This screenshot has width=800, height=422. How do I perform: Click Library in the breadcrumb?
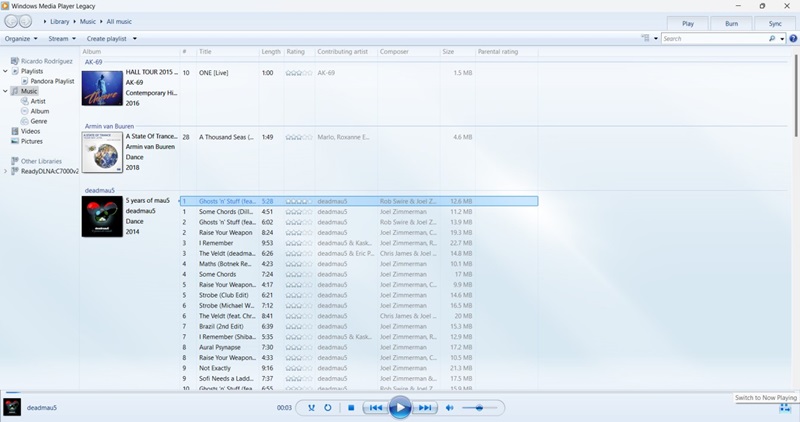59,21
